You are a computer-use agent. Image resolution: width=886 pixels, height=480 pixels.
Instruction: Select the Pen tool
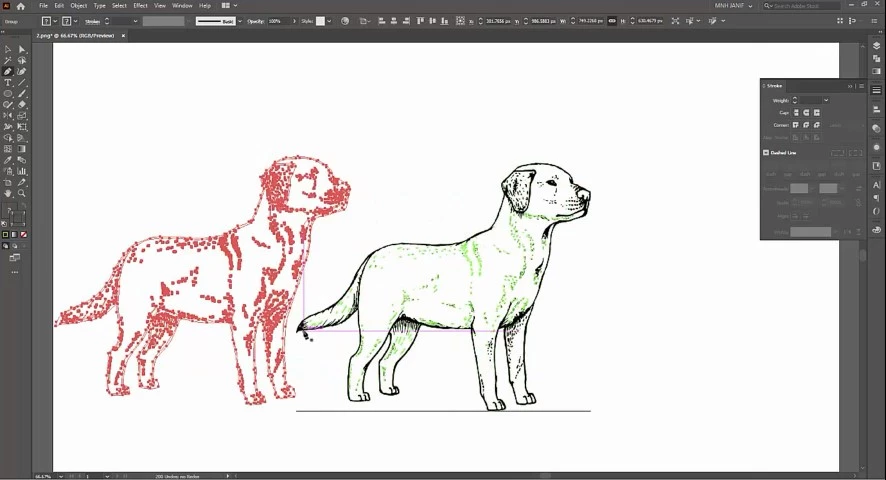click(8, 72)
